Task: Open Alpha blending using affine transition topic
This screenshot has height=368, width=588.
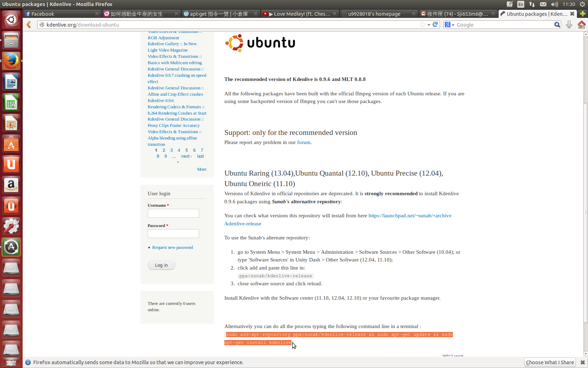Action: point(172,141)
